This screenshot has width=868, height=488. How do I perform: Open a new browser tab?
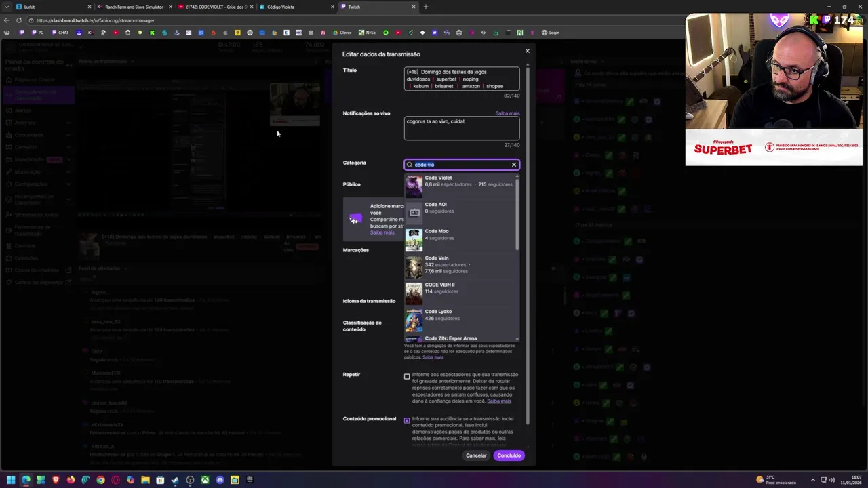tap(426, 7)
